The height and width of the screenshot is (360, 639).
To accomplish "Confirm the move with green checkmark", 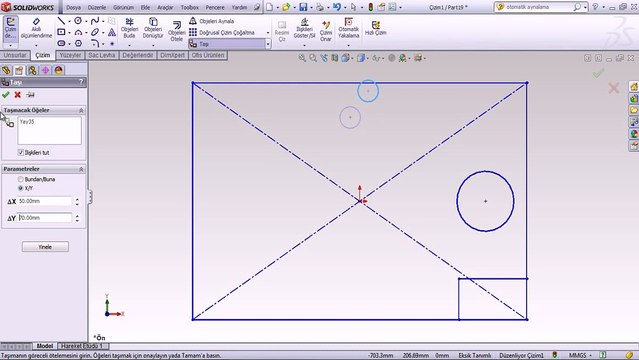I will (5, 95).
